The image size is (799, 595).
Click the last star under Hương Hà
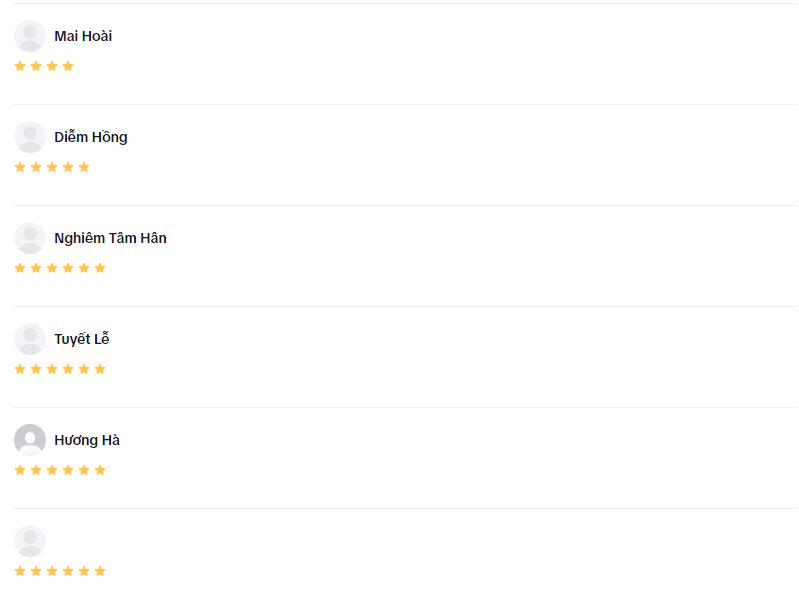coord(100,470)
